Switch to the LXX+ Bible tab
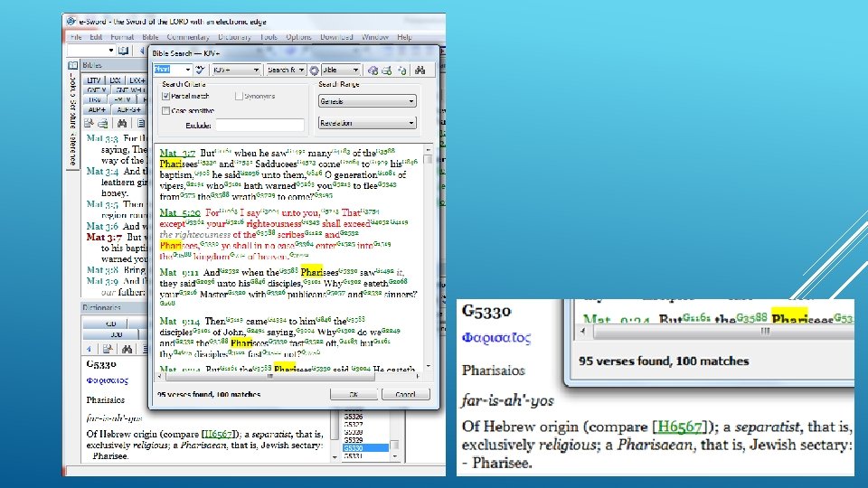 pos(137,80)
